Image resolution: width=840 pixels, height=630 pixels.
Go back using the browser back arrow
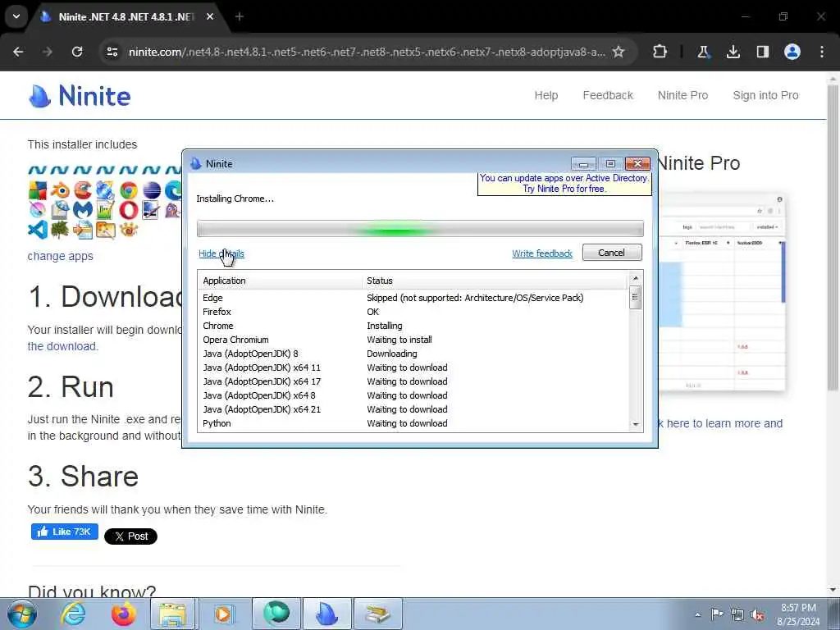(x=18, y=52)
